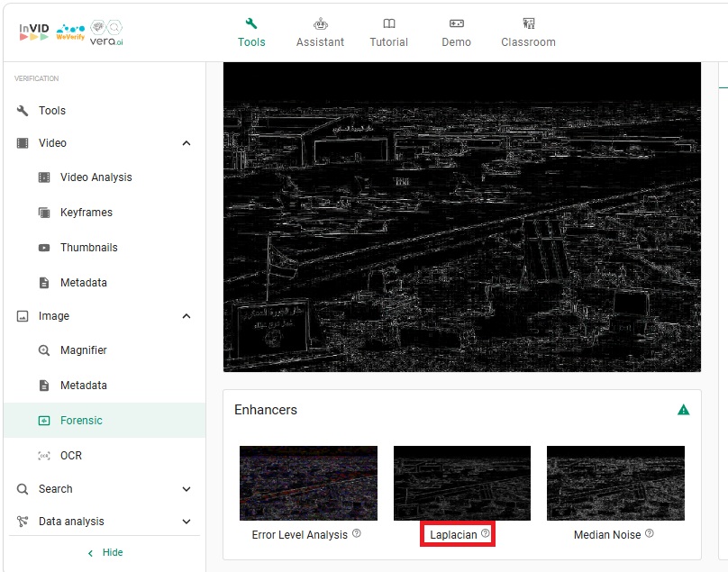This screenshot has width=728, height=572.
Task: Click the large Laplacian result image
Action: coord(462,217)
